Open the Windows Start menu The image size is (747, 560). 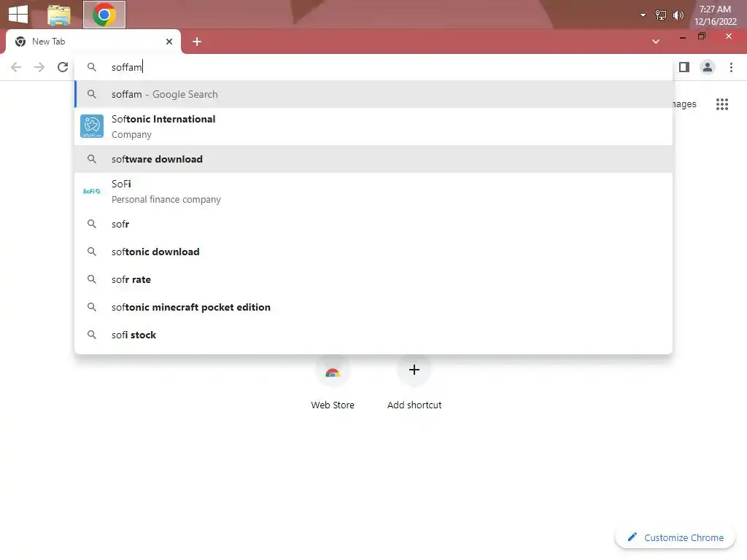[18, 14]
